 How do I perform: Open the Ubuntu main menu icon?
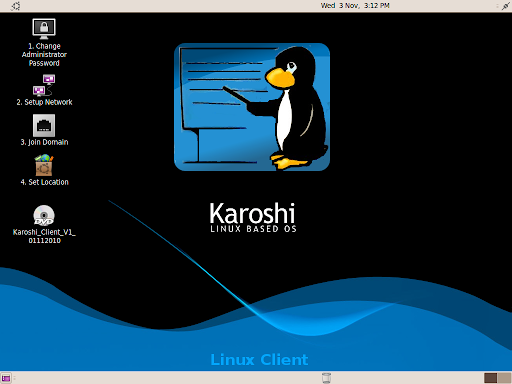(x=15, y=6)
